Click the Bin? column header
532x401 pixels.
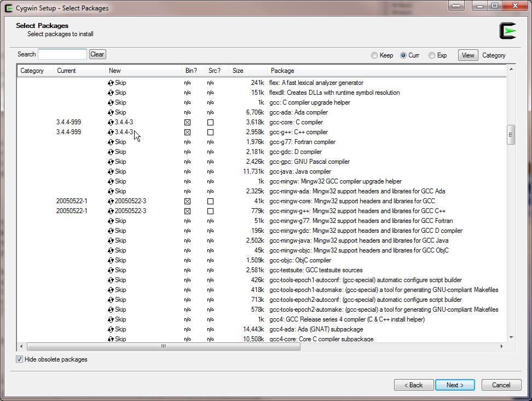click(x=193, y=71)
